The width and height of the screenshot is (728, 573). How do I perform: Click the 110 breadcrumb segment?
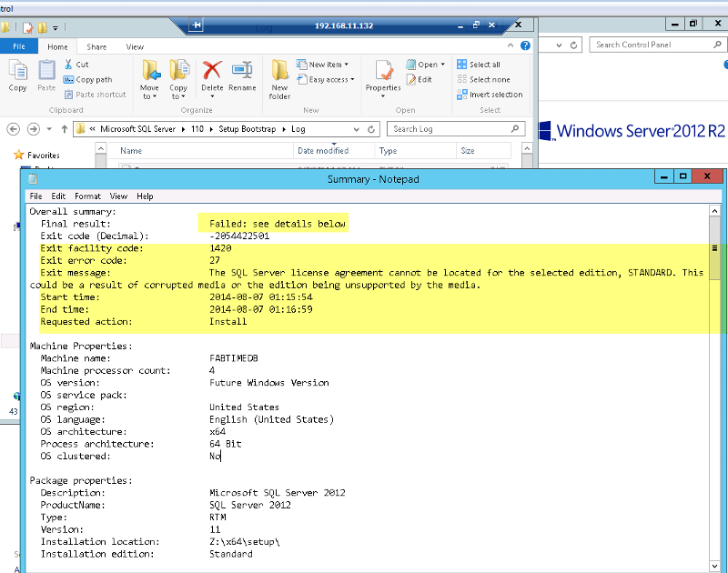click(x=197, y=129)
